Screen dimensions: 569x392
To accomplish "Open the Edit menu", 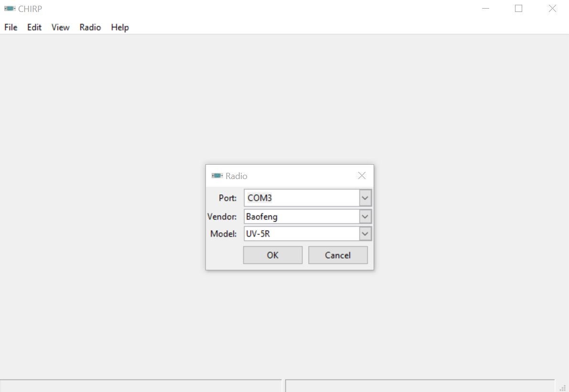I will point(34,27).
